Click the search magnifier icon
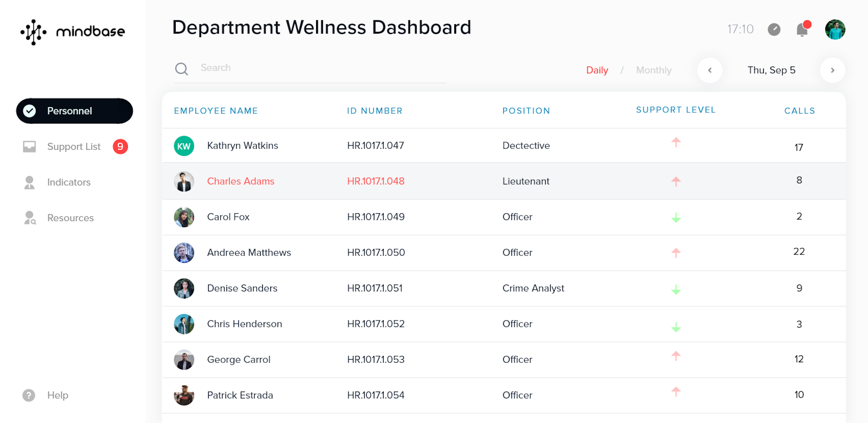868x423 pixels. click(x=182, y=69)
